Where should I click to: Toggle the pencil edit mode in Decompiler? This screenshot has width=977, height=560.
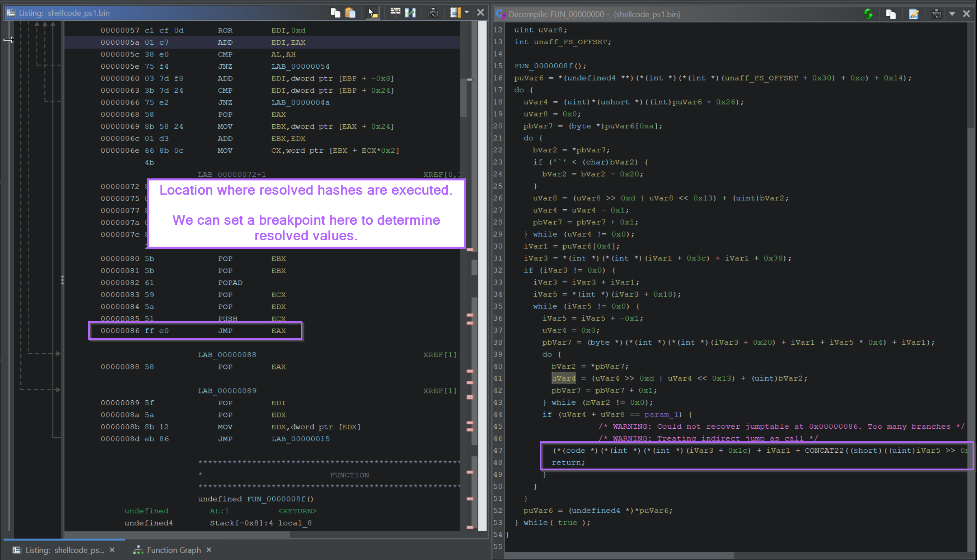pyautogui.click(x=914, y=14)
